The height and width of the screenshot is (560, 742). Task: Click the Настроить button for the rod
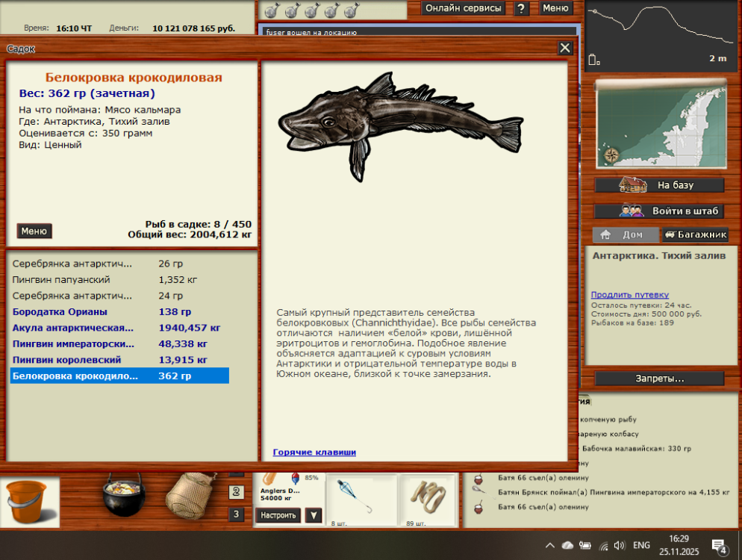coord(278,515)
